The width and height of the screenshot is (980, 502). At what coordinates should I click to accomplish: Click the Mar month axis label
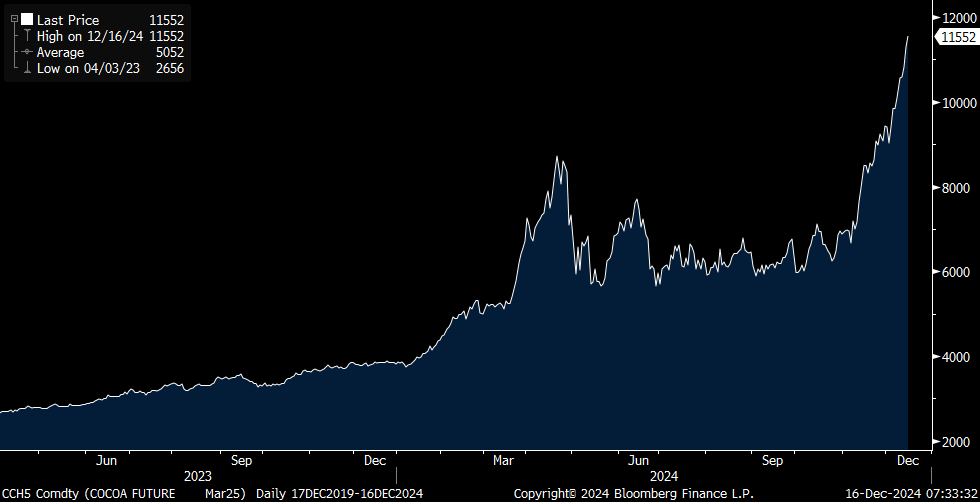504,461
